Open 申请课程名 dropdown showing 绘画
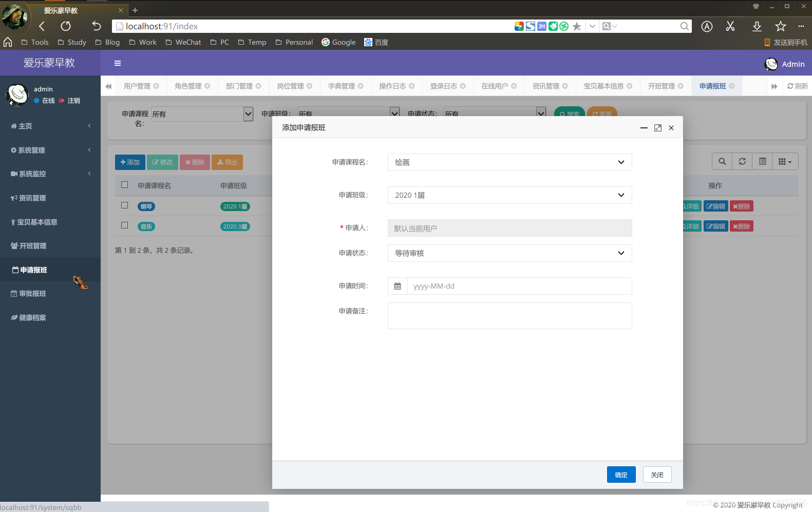Screen dimensions: 812x512 pyautogui.click(x=509, y=162)
